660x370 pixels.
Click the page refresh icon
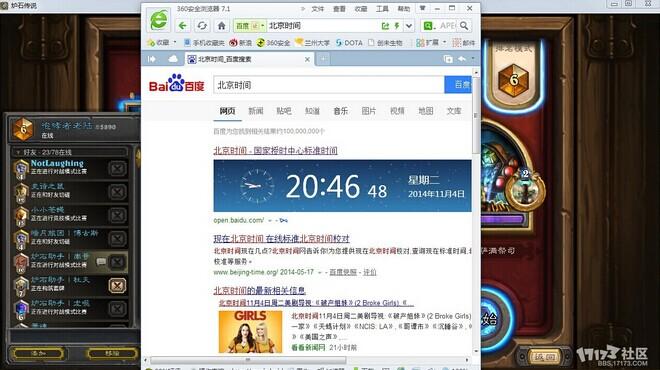click(x=202, y=26)
